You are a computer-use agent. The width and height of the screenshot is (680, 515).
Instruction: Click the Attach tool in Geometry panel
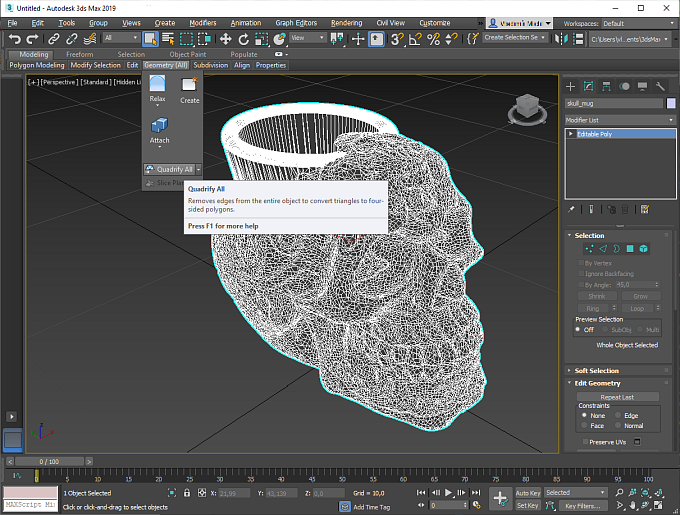159,126
